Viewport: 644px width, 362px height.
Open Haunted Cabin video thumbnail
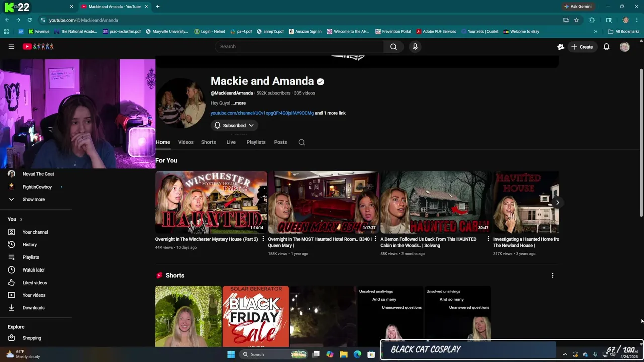[x=436, y=202]
